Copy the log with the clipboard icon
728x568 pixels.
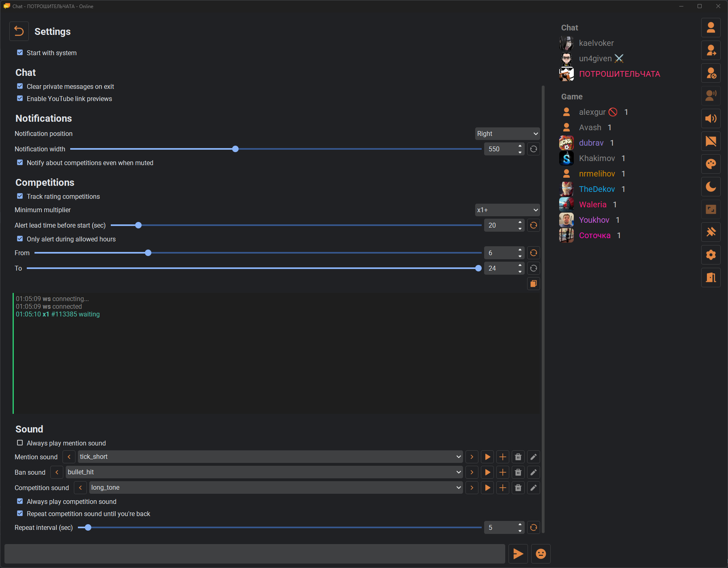[534, 284]
